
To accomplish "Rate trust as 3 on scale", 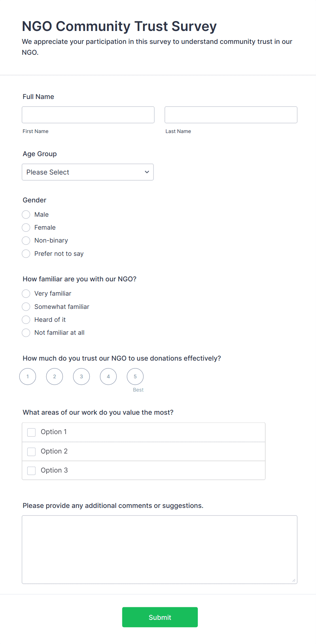I will click(x=82, y=377).
